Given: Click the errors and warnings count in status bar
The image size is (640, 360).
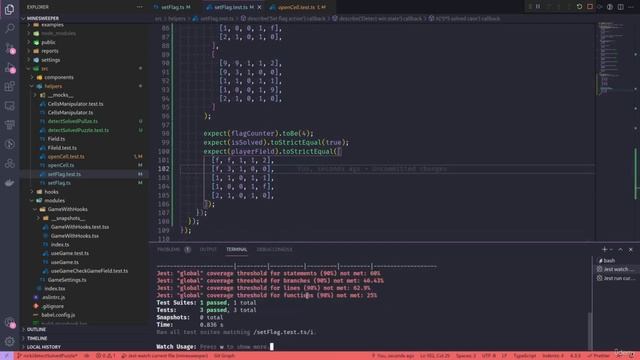Looking at the screenshot, I should (105, 356).
